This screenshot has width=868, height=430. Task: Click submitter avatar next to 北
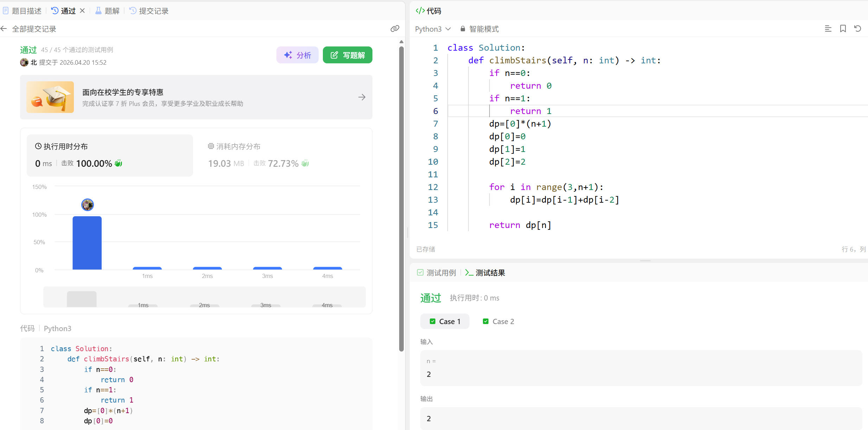(x=24, y=62)
